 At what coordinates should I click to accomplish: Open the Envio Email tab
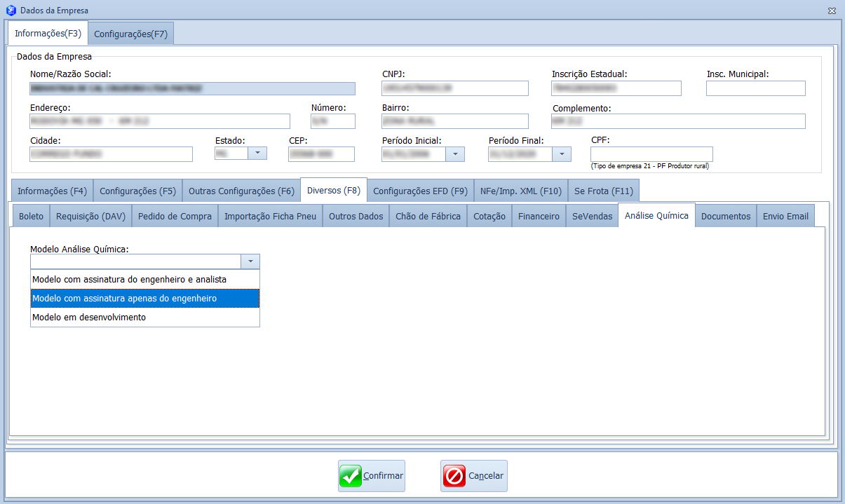pyautogui.click(x=785, y=217)
